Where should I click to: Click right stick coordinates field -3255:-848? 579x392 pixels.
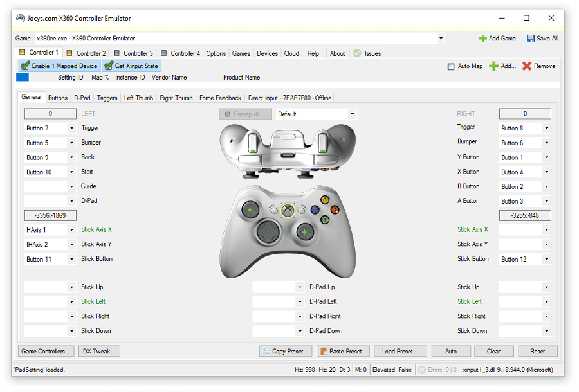click(525, 216)
